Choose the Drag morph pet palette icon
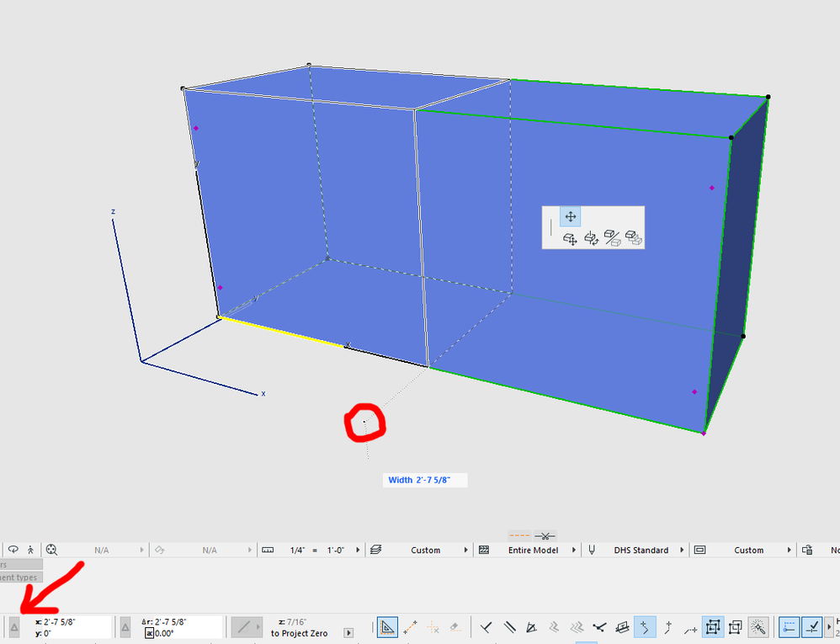This screenshot has width=840, height=644. coord(570,240)
